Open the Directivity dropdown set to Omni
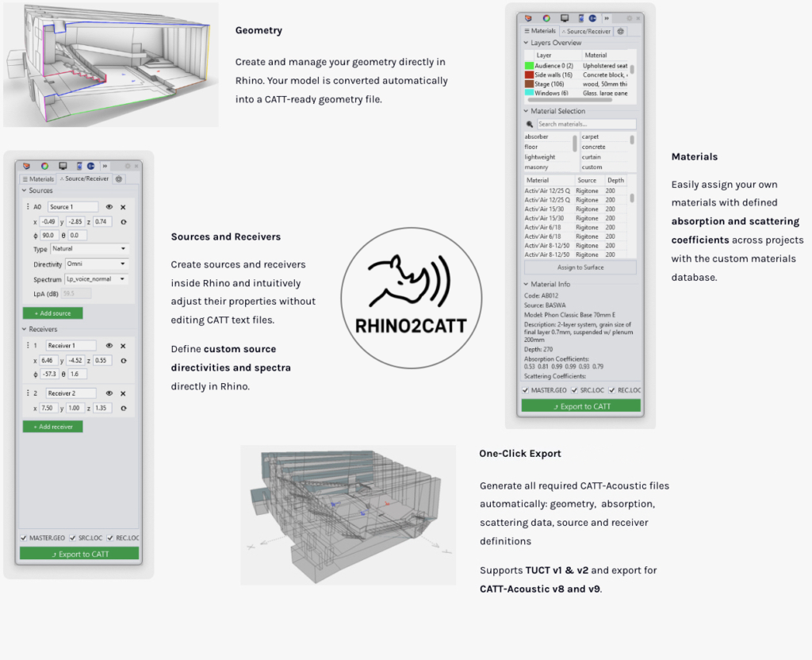The height and width of the screenshot is (660, 812). click(95, 264)
